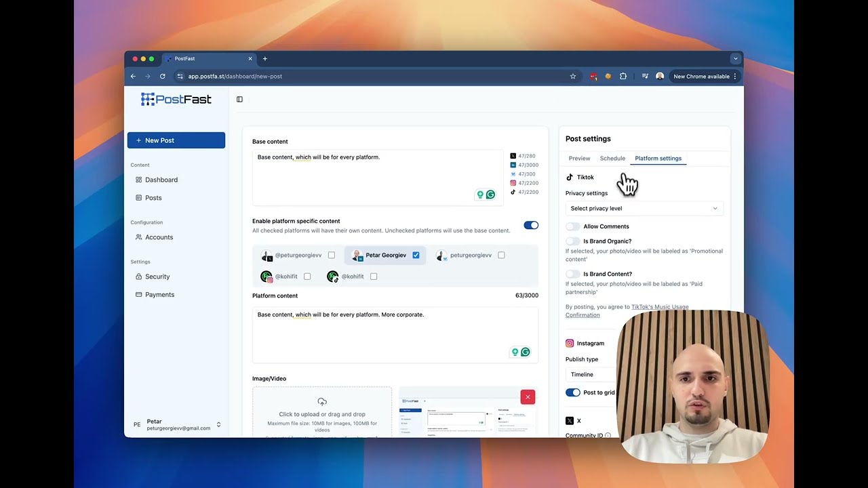Viewport: 868px width, 488px height.
Task: Open Chrome's tab search dropdown
Action: coord(735,59)
